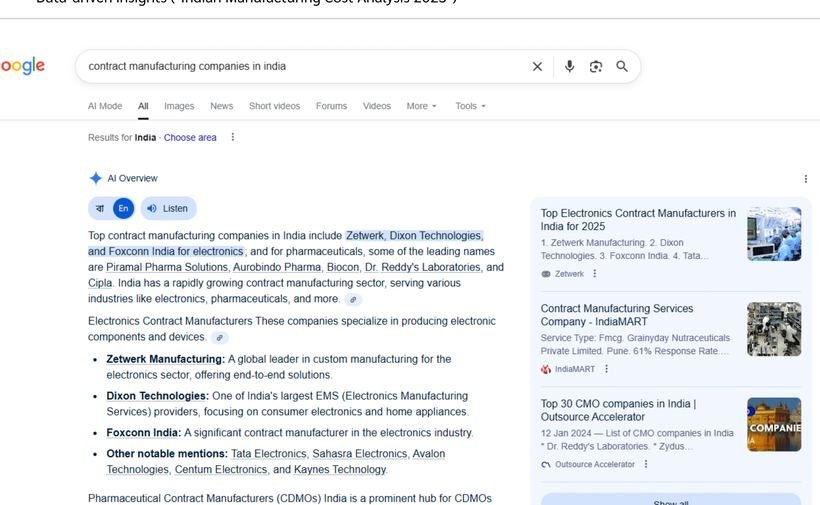Open Outsource Accelerator result thumbnail image
820x505 pixels.
(x=774, y=424)
